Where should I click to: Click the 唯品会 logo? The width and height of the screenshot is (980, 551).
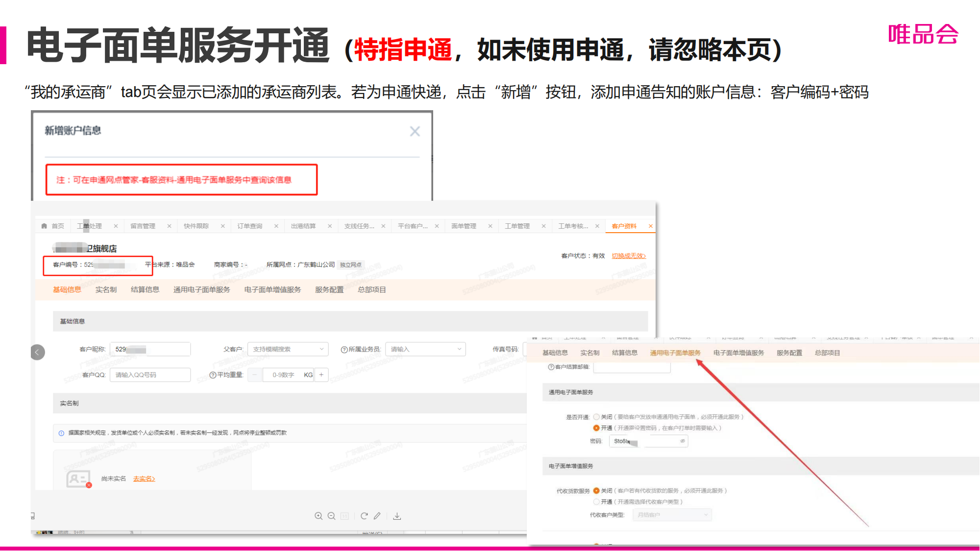tap(923, 35)
